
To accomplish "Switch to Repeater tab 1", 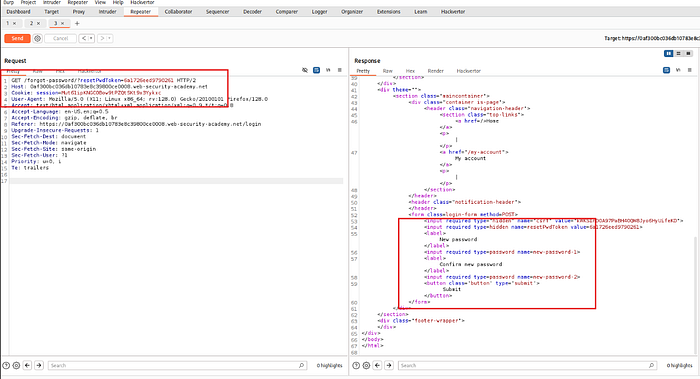I will point(8,23).
